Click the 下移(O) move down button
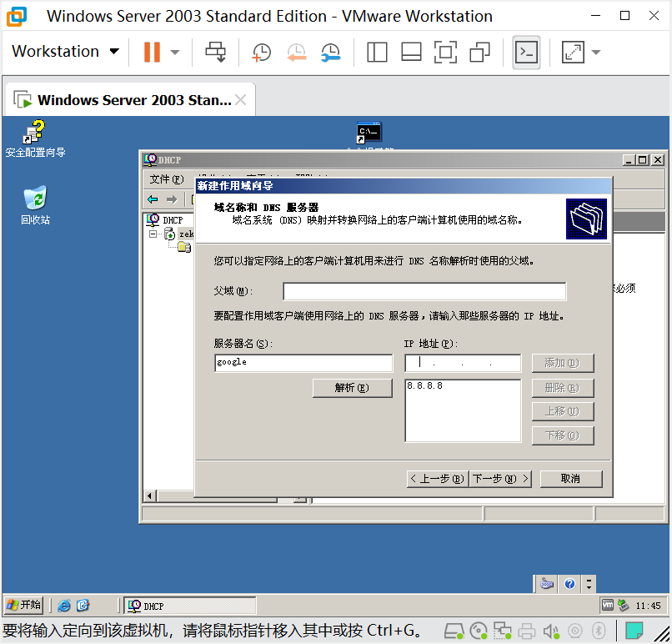Image resolution: width=672 pixels, height=644 pixels. [x=563, y=435]
